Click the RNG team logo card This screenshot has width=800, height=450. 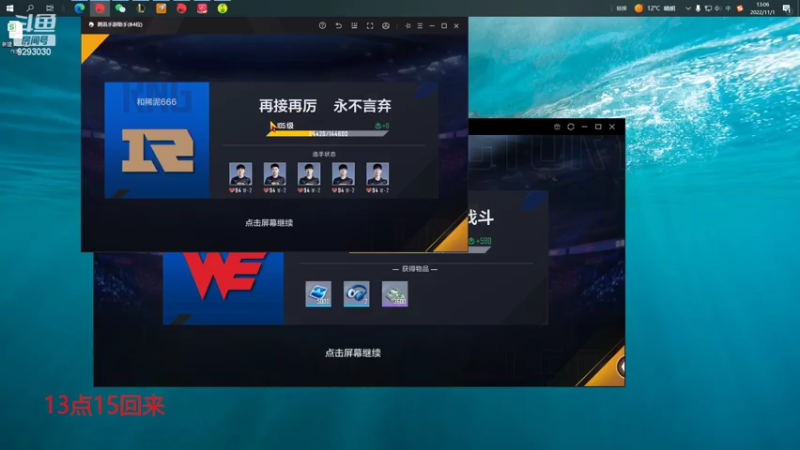coord(157,140)
